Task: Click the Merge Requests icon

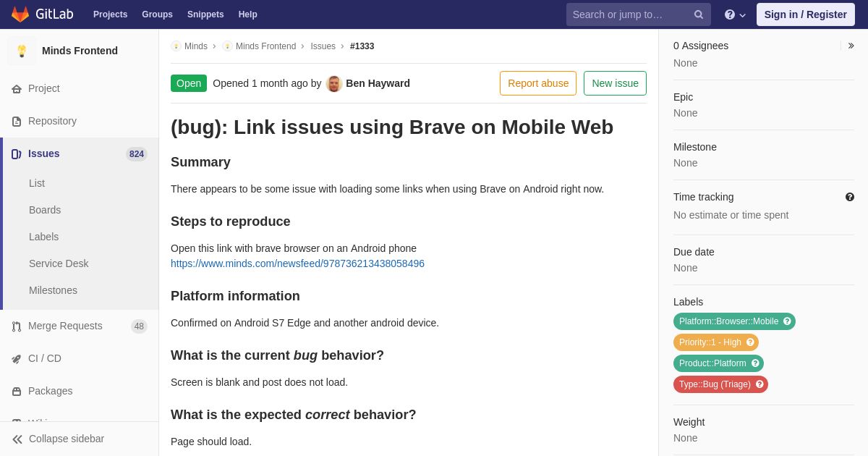Action: 17,326
